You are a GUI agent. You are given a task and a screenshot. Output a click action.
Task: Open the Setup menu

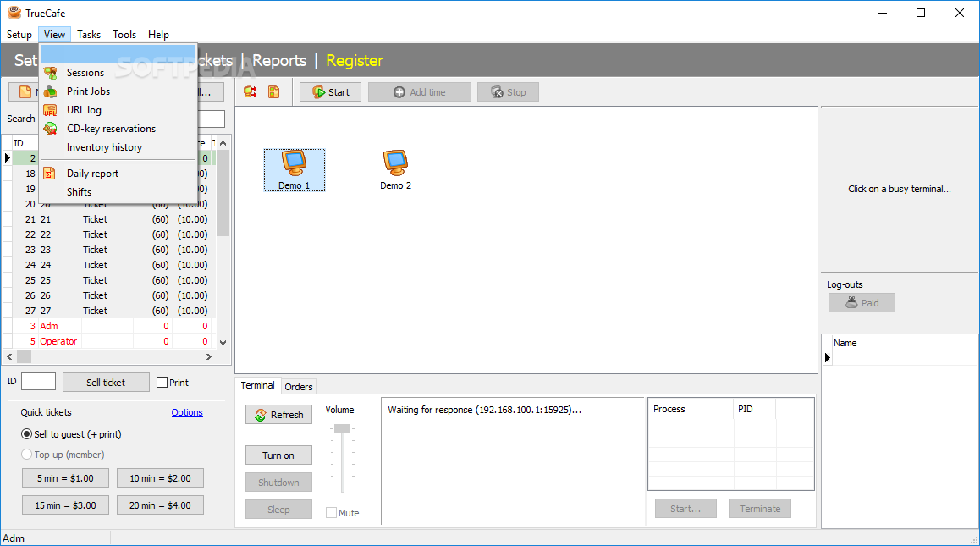point(19,35)
